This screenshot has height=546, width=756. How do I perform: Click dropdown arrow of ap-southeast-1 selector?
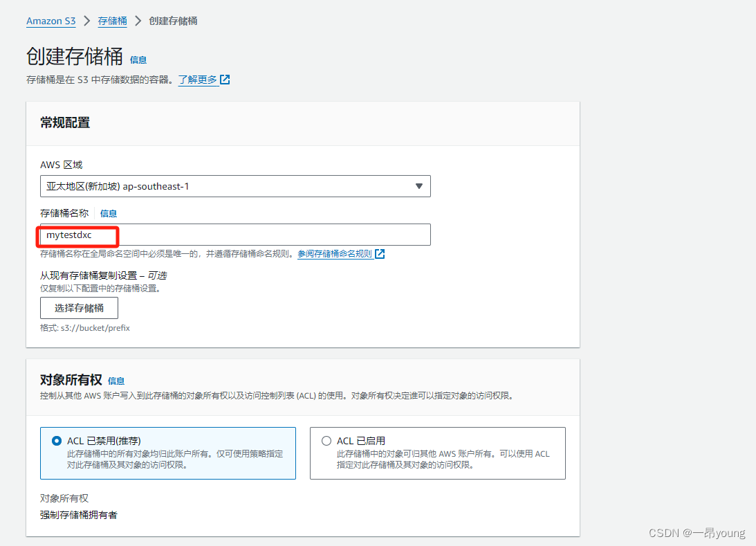point(419,186)
